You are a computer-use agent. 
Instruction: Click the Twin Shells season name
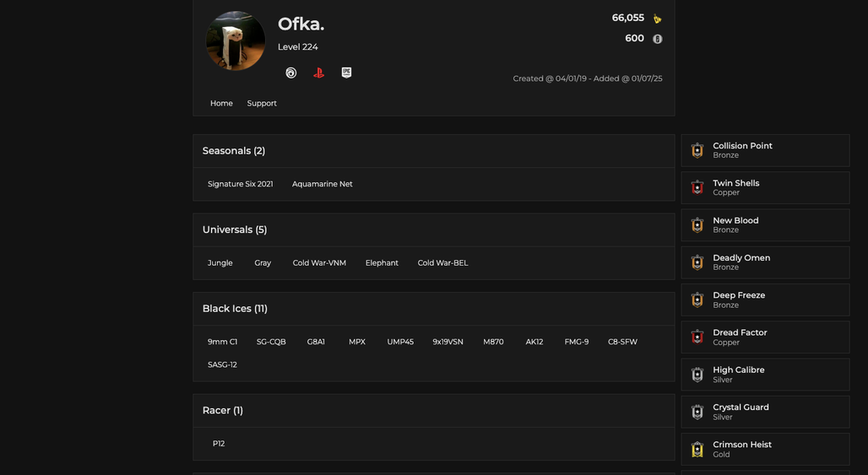[735, 183]
